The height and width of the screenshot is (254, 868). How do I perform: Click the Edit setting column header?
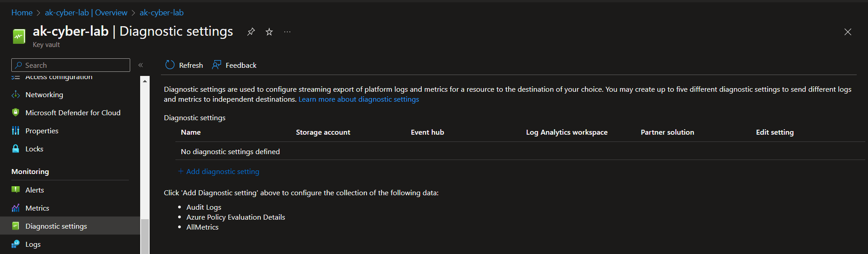pos(775,132)
